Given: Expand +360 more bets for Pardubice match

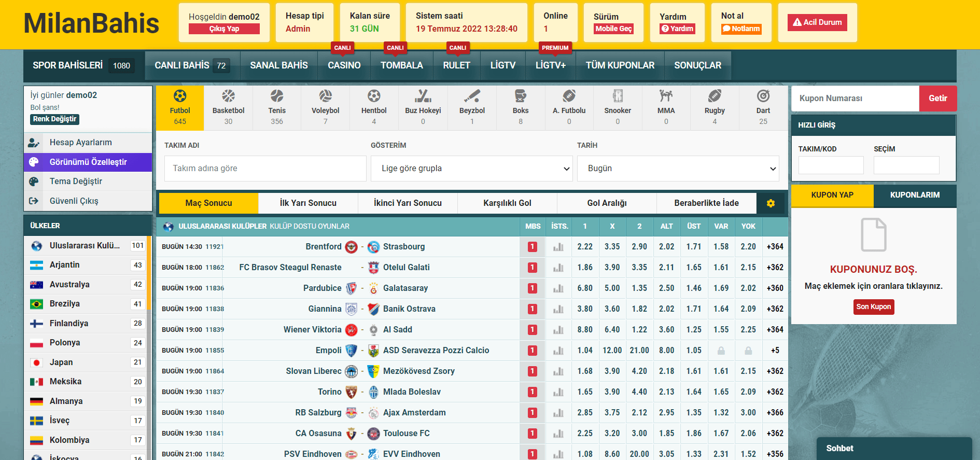Looking at the screenshot, I should coord(775,288).
